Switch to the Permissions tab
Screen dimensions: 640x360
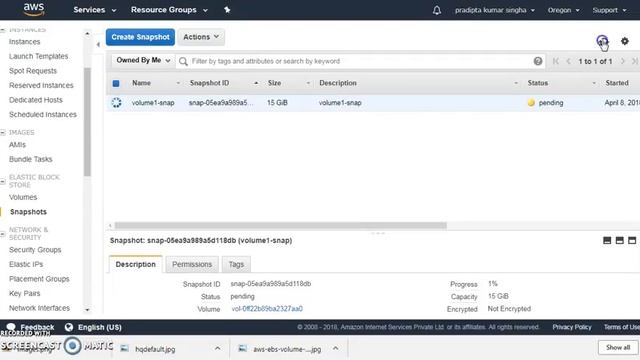pos(192,264)
